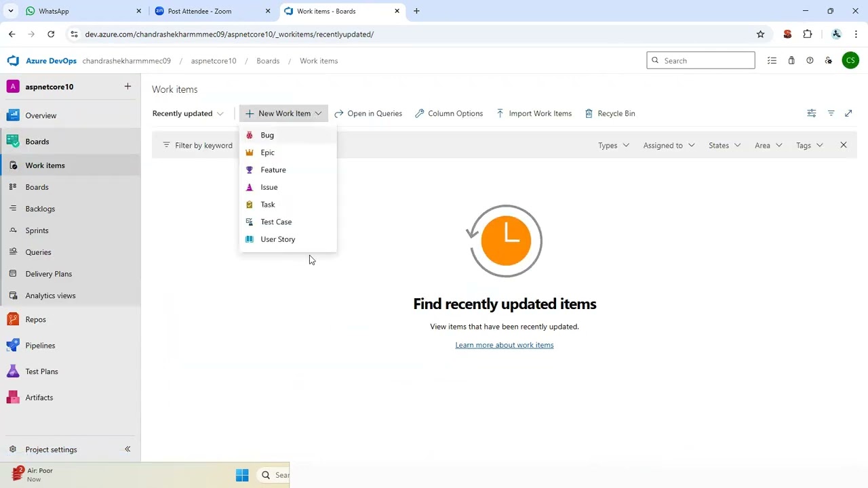
Task: Open a new browser tab
Action: point(416,11)
